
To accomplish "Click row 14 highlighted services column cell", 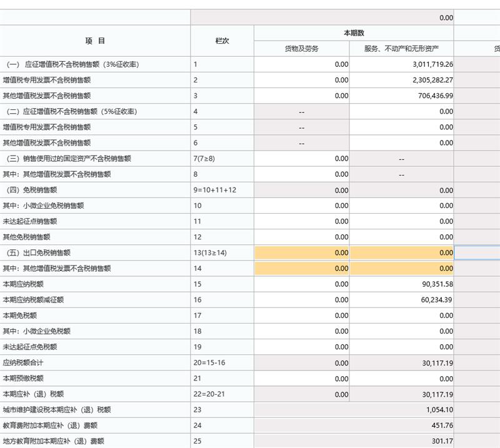I will point(401,269).
